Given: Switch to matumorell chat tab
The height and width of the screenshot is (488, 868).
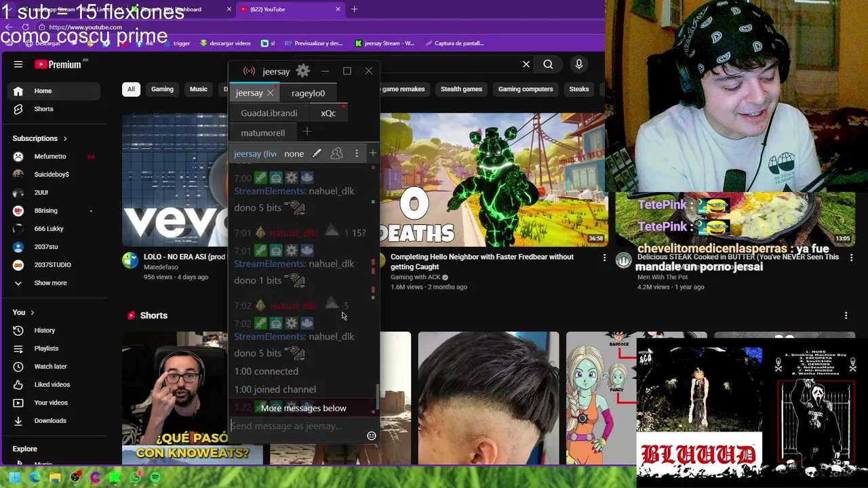Looking at the screenshot, I should (262, 133).
